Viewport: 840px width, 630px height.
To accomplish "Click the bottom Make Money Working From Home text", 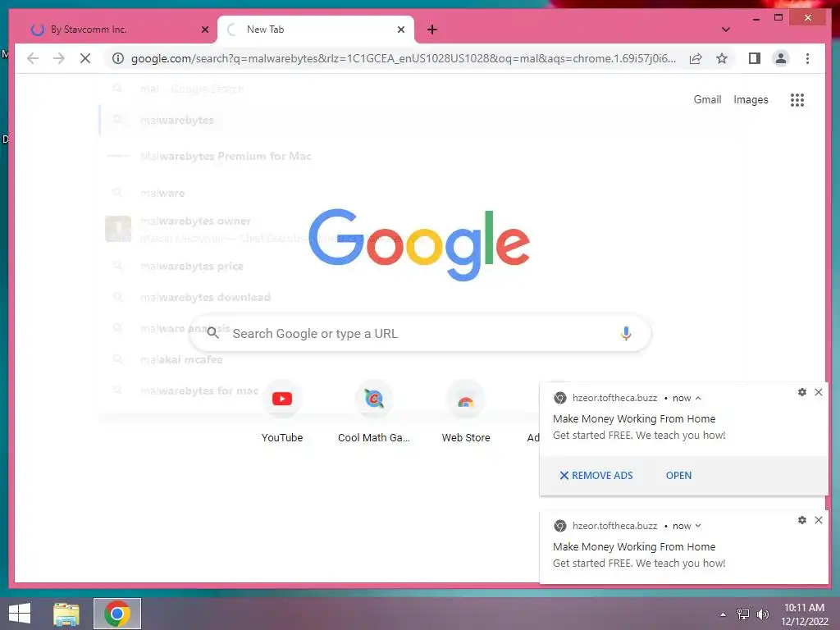I will (634, 546).
